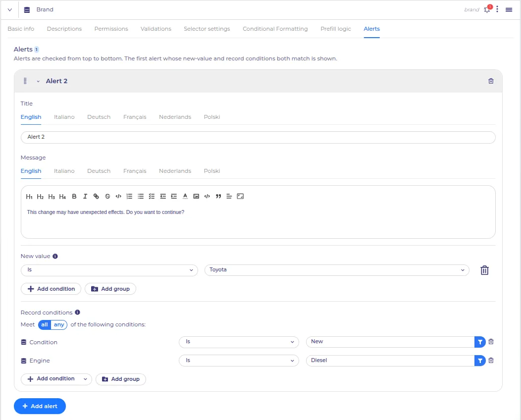The image size is (521, 420).
Task: Pick text color in message editor
Action: tap(185, 196)
